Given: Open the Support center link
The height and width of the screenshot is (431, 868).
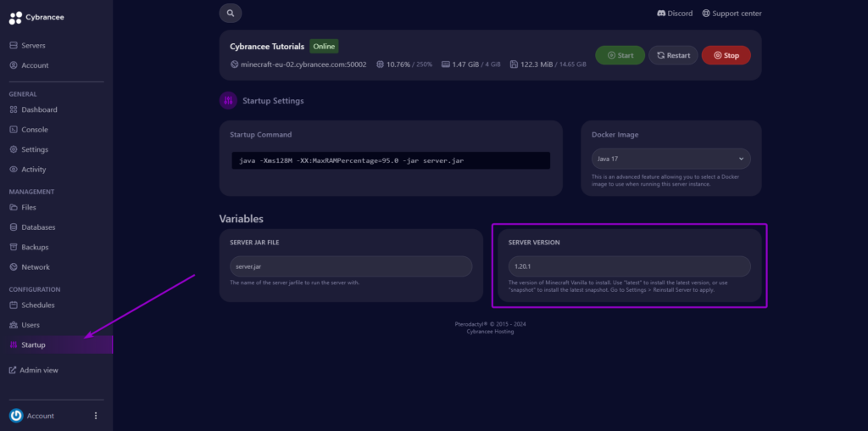Looking at the screenshot, I should point(732,14).
